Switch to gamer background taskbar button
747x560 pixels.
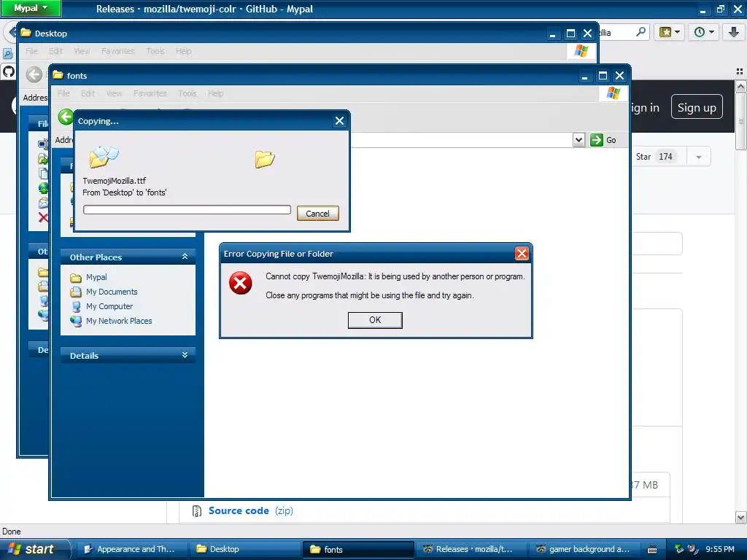(x=584, y=549)
